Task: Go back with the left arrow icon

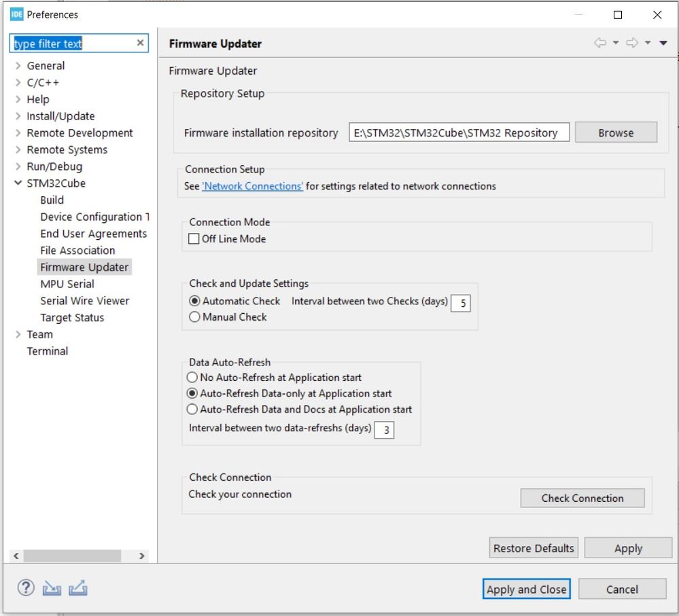Action: tap(599, 42)
